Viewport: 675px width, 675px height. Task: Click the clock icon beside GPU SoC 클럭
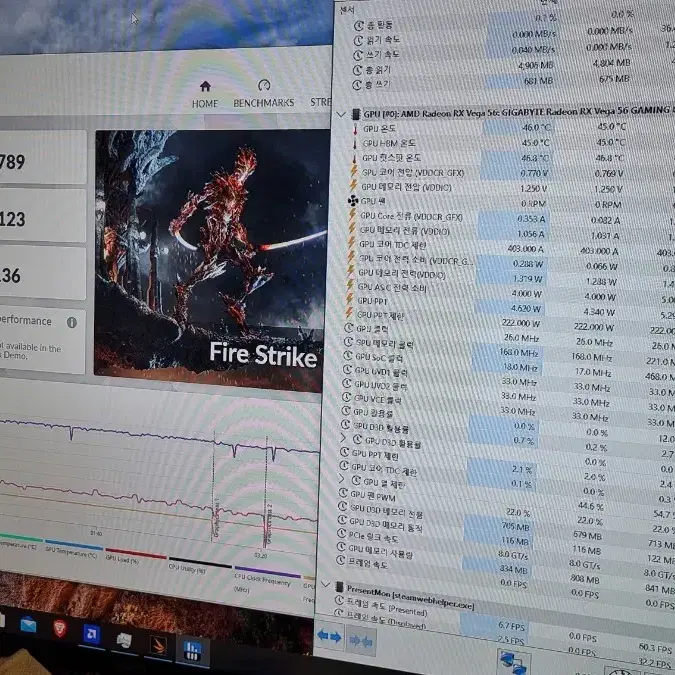(x=347, y=356)
